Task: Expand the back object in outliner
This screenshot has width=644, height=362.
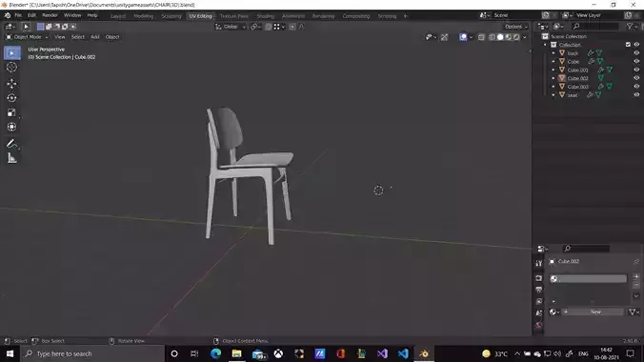Action: (x=553, y=53)
